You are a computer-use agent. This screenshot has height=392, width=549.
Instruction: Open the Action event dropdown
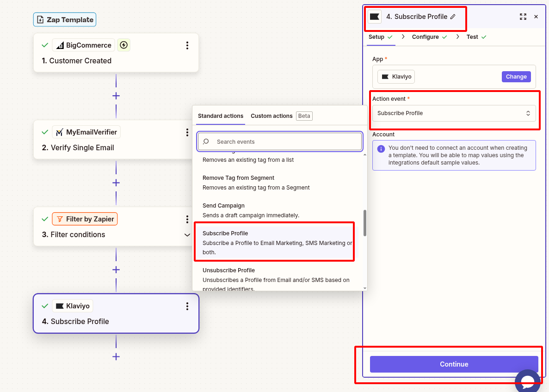pyautogui.click(x=454, y=113)
